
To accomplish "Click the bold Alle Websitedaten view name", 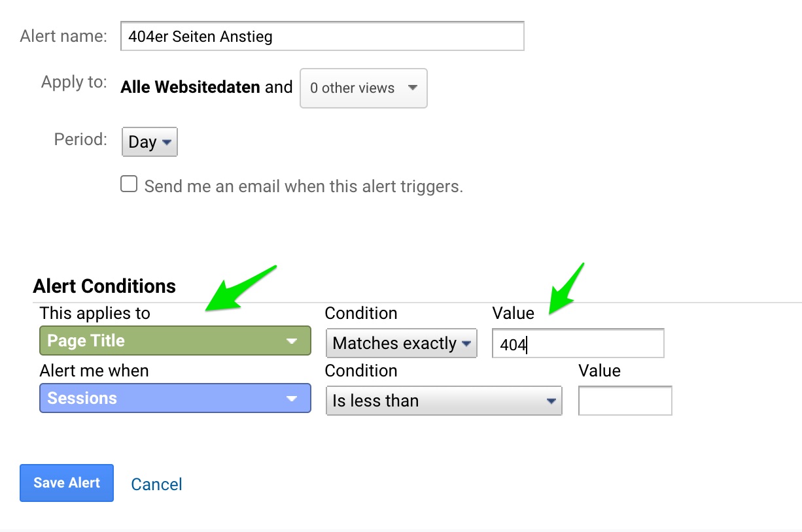I will point(190,87).
